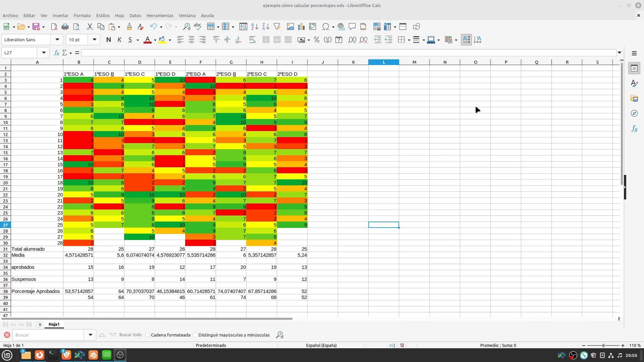Click the Sort Ascending icon
This screenshot has height=362, width=644.
click(x=255, y=27)
